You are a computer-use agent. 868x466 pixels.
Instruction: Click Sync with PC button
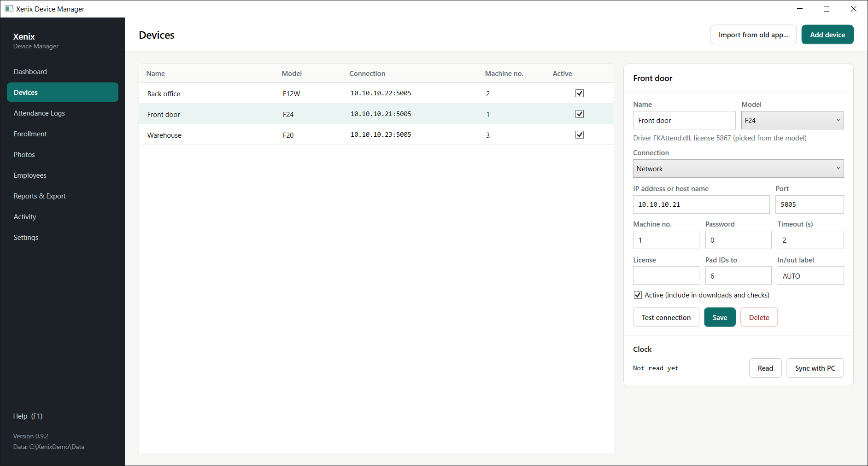click(815, 368)
